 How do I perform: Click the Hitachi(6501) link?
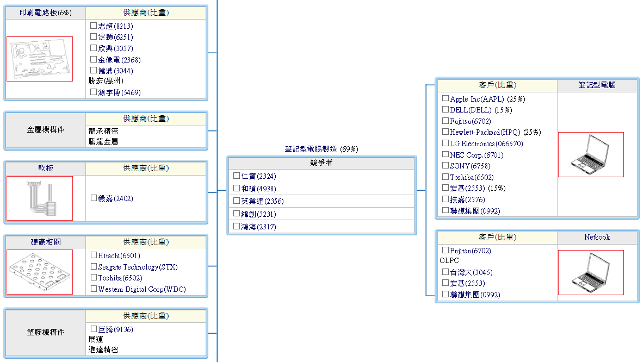119,255
